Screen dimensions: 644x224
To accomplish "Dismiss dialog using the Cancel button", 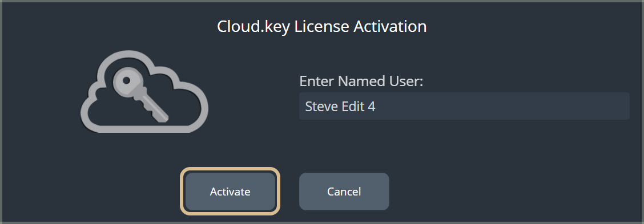I will [x=344, y=191].
